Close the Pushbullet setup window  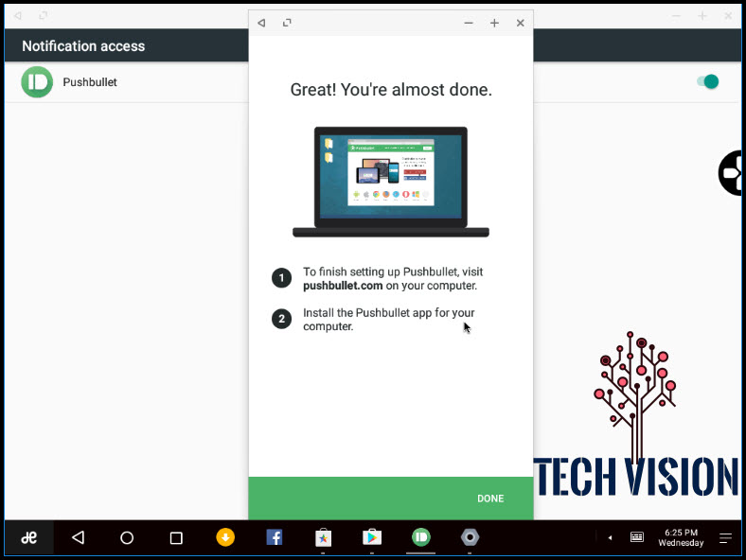(520, 23)
